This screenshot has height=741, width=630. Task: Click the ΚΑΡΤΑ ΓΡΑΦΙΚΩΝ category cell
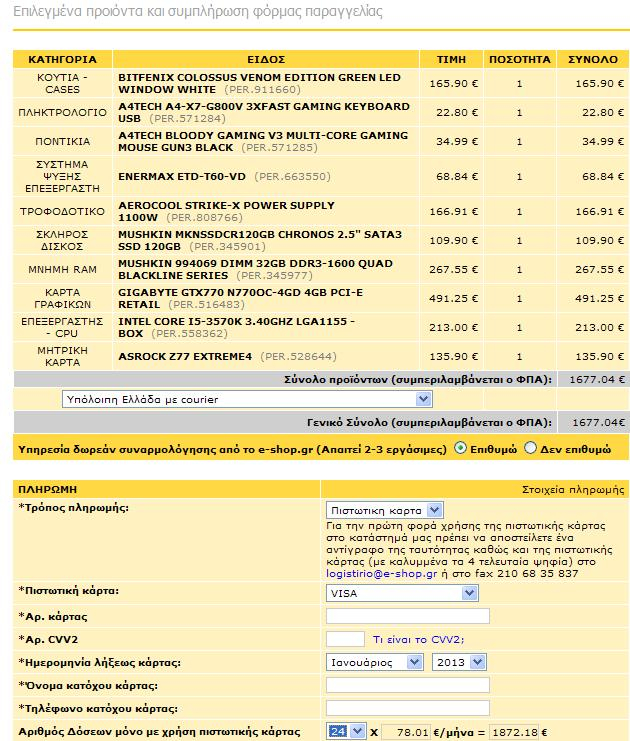[62, 298]
